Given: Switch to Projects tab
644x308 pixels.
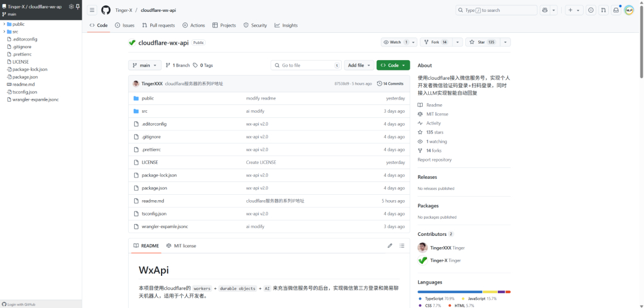Looking at the screenshot, I should 224,26.
